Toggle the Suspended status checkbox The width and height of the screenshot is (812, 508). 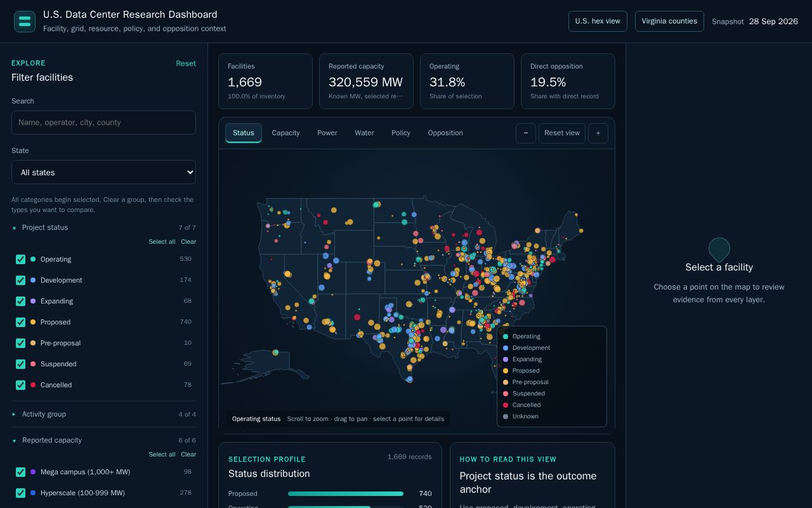click(x=20, y=364)
